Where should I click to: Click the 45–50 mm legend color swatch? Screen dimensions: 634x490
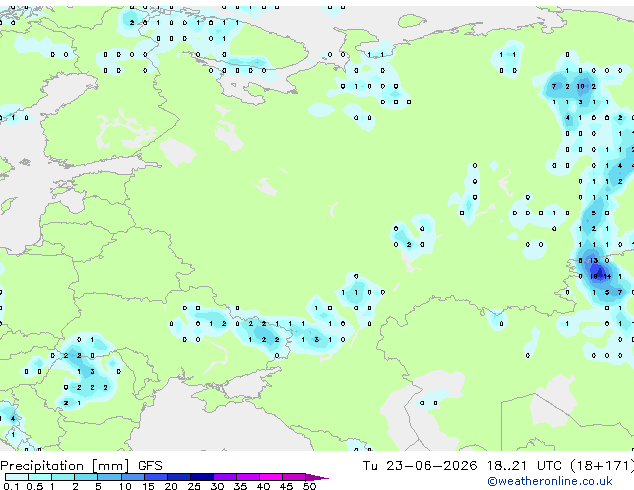click(x=294, y=477)
